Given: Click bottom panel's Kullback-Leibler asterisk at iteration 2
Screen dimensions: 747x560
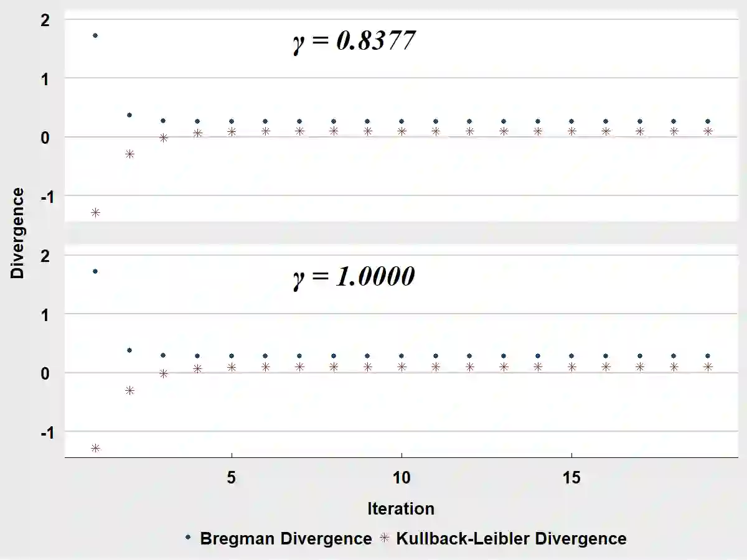Looking at the screenshot, I should (x=129, y=390).
